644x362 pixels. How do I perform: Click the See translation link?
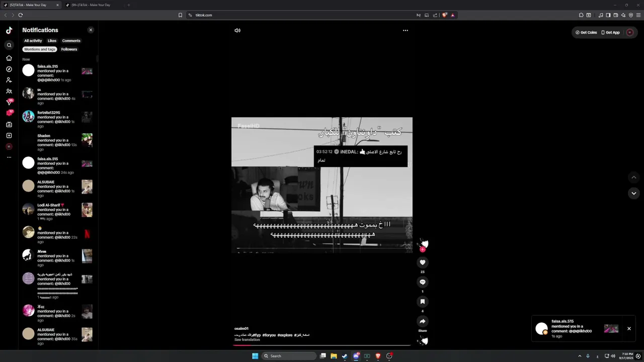pos(247,340)
